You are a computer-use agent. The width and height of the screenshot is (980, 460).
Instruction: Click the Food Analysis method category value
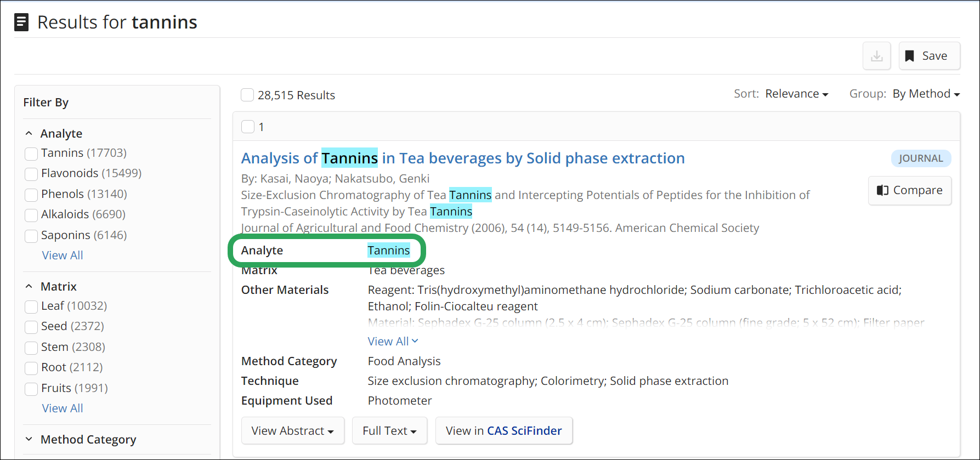point(404,361)
